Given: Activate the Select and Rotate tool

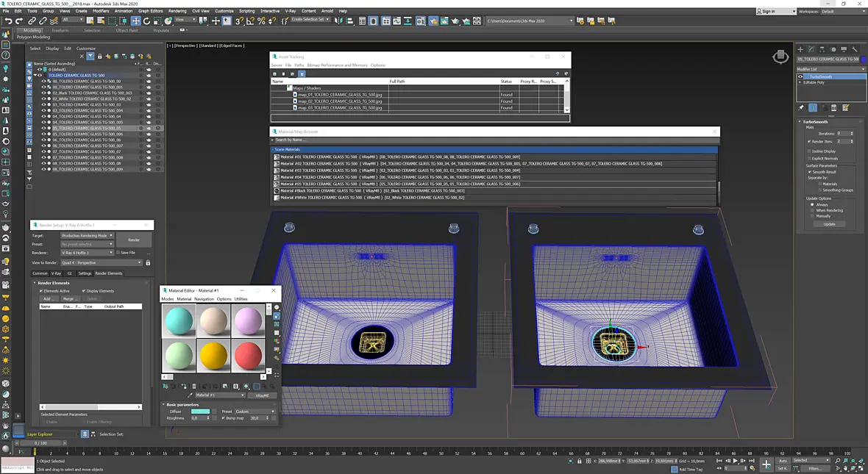Looking at the screenshot, I should coord(146,21).
